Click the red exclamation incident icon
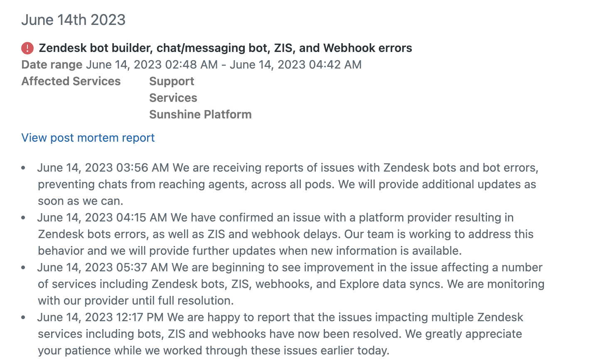This screenshot has width=605, height=364. pyautogui.click(x=27, y=48)
